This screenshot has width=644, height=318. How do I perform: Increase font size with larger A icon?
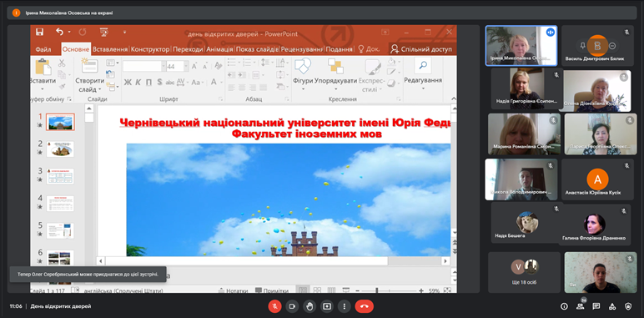coord(194,66)
